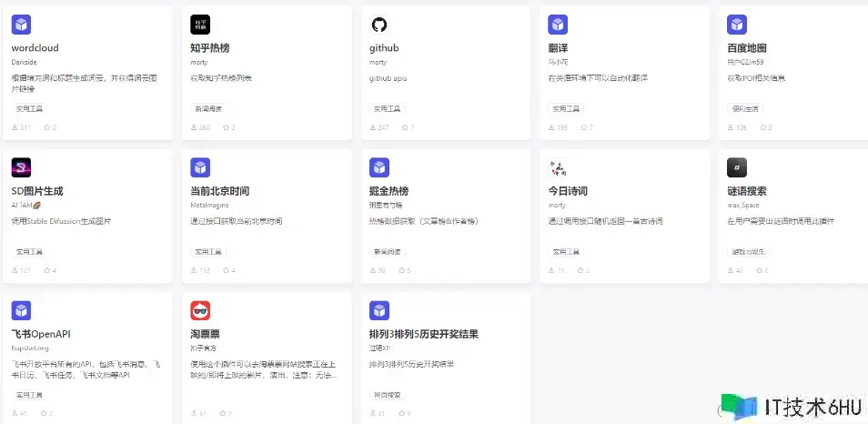
Task: Open the 掘金热榜 plugin cube icon
Action: point(378,167)
